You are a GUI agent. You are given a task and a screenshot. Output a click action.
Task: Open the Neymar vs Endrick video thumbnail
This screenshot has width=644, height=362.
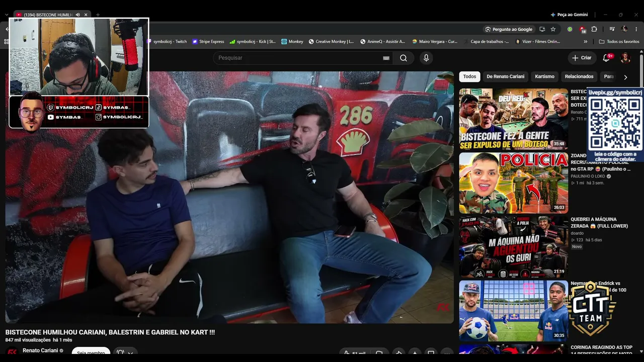(x=513, y=311)
